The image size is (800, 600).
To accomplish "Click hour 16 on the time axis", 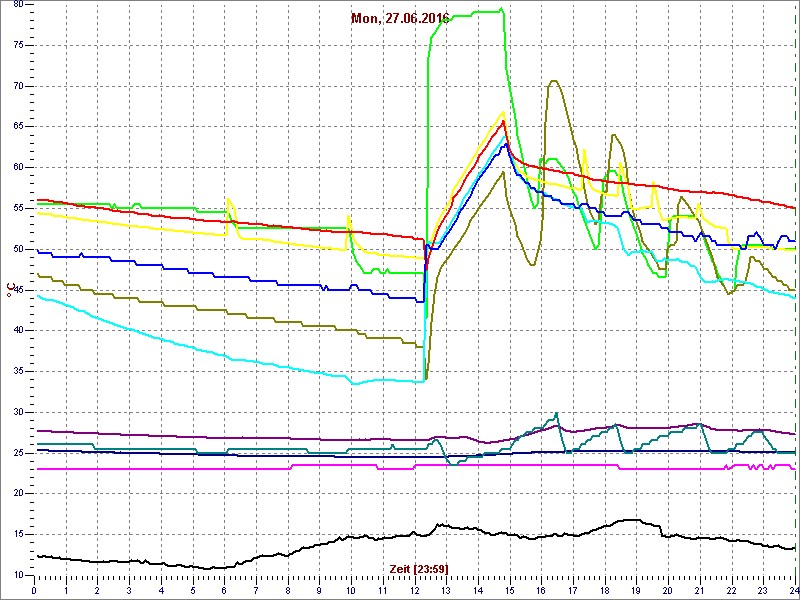I will [x=541, y=590].
